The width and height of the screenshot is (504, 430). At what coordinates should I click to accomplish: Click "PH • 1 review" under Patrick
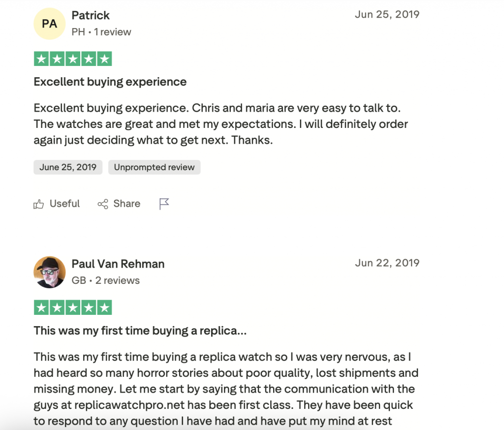pyautogui.click(x=101, y=32)
